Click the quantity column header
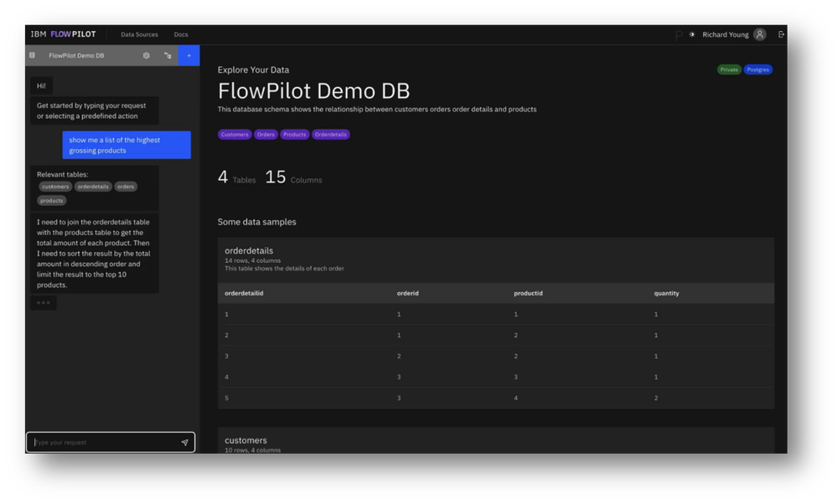The height and width of the screenshot is (504, 838). (666, 293)
